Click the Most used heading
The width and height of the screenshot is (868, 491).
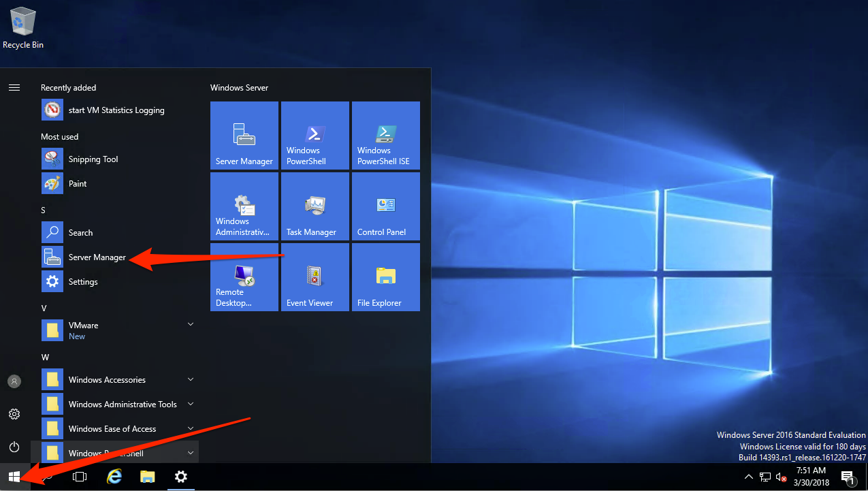(x=59, y=137)
